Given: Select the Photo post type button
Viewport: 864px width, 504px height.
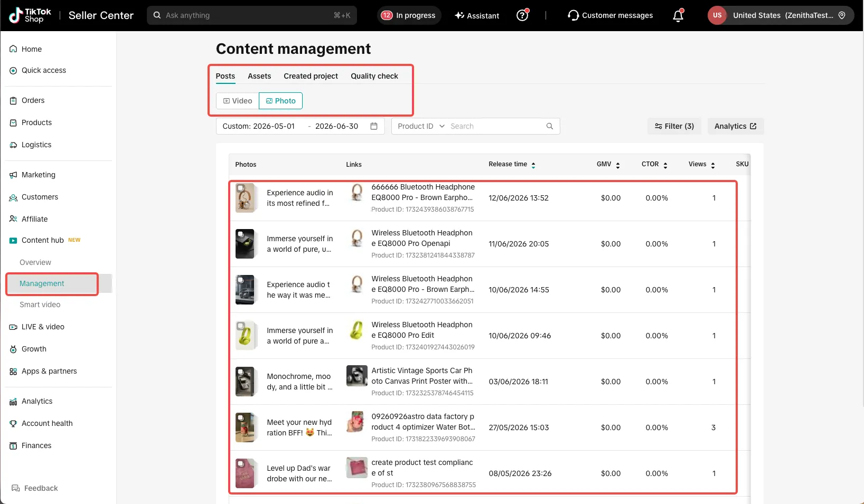Looking at the screenshot, I should pyautogui.click(x=280, y=101).
